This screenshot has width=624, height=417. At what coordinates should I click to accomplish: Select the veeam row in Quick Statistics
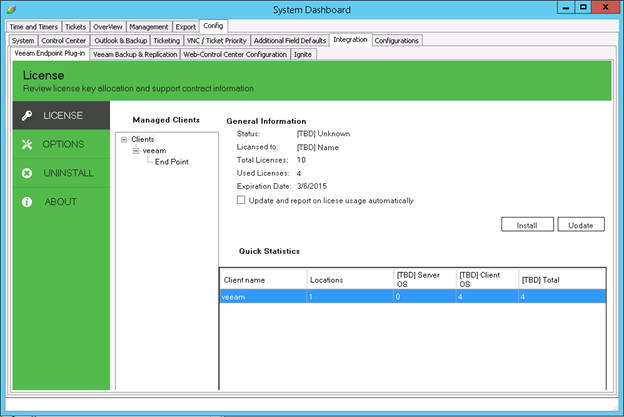(x=410, y=297)
